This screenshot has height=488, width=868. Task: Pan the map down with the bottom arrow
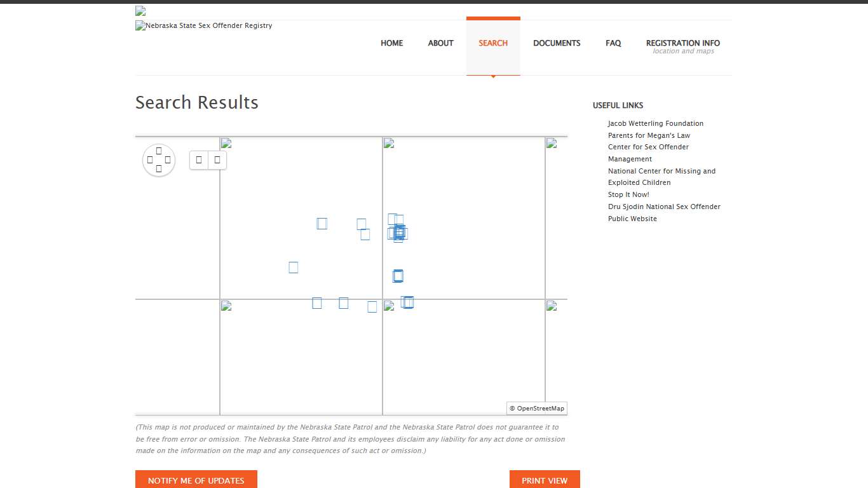(x=159, y=169)
